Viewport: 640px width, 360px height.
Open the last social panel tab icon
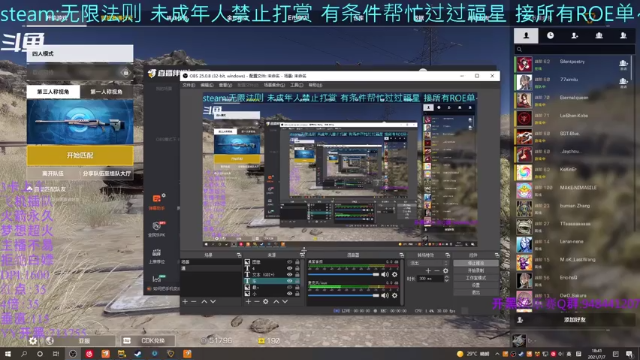623,36
